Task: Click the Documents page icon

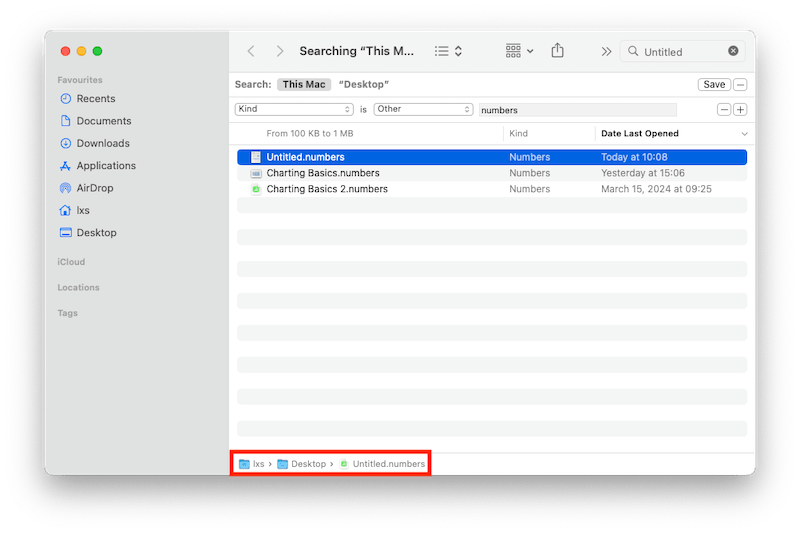Action: point(65,121)
